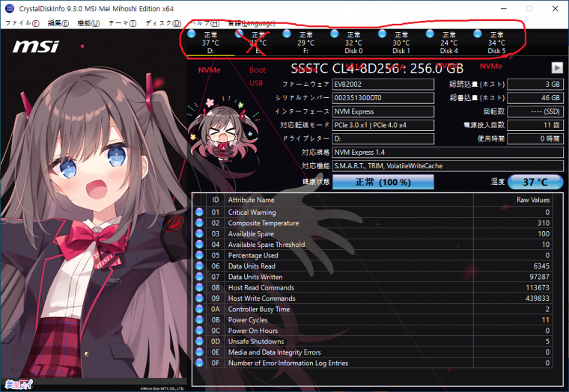Click Controller Busy Time status orb
The height and width of the screenshot is (392, 569).
[199, 309]
